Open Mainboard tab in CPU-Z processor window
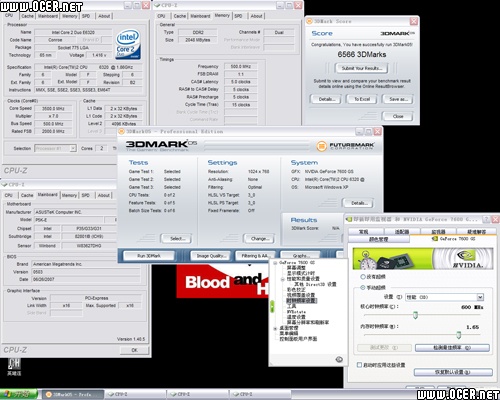500x400 pixels. point(48,16)
